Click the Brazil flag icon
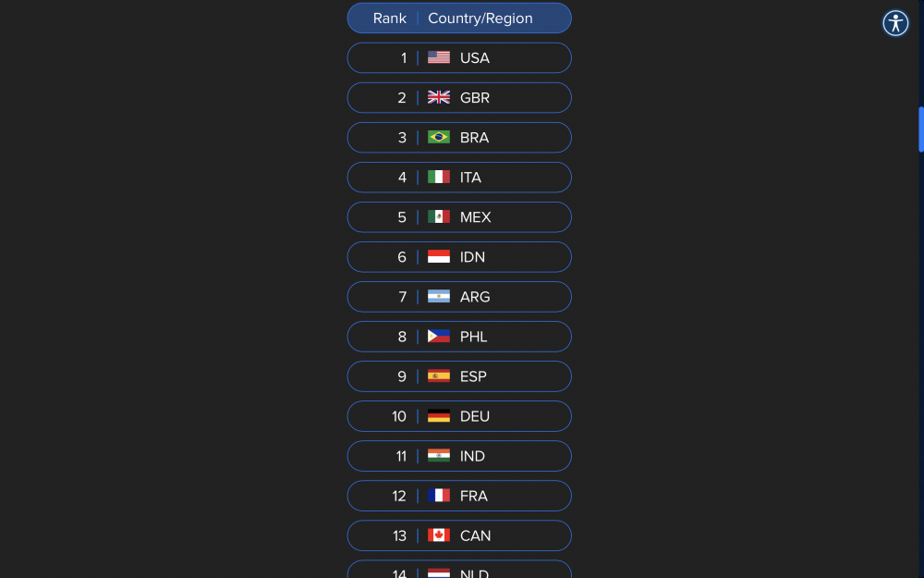Image resolution: width=924 pixels, height=578 pixels. coord(439,137)
